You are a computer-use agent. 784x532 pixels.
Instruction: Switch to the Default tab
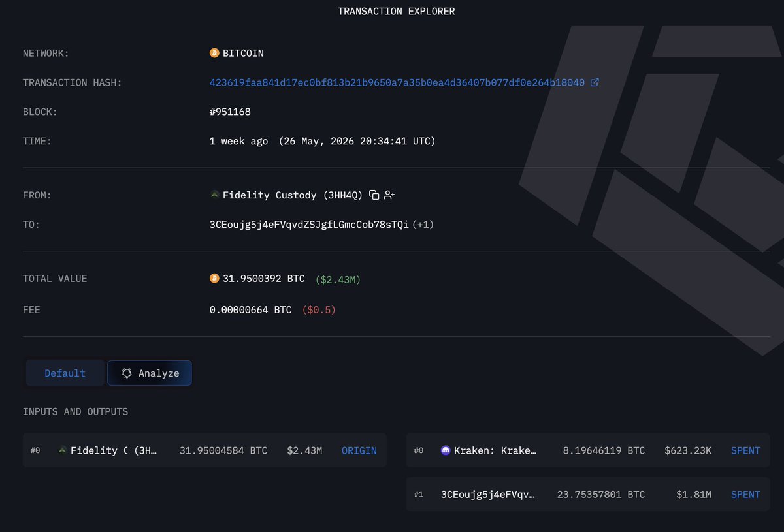pyautogui.click(x=65, y=373)
